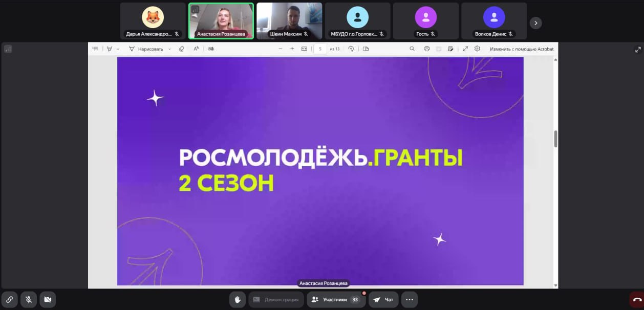Show next participants with the arrow
The height and width of the screenshot is (310, 644).
(x=535, y=23)
